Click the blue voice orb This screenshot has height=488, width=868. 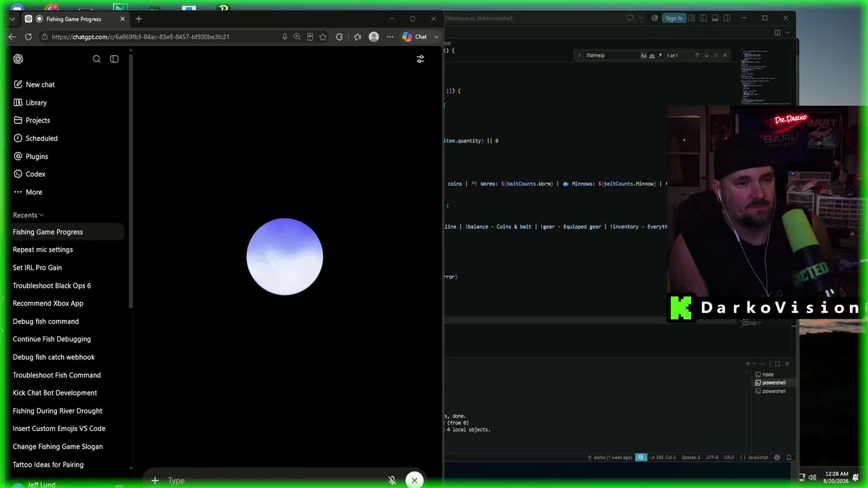(x=285, y=256)
